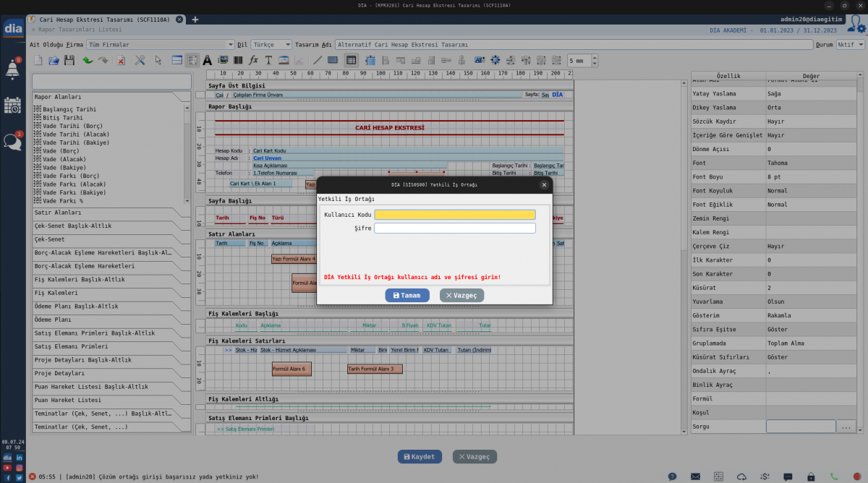Open the Durum Aktif dropdown
868x483 pixels.
pyautogui.click(x=851, y=44)
